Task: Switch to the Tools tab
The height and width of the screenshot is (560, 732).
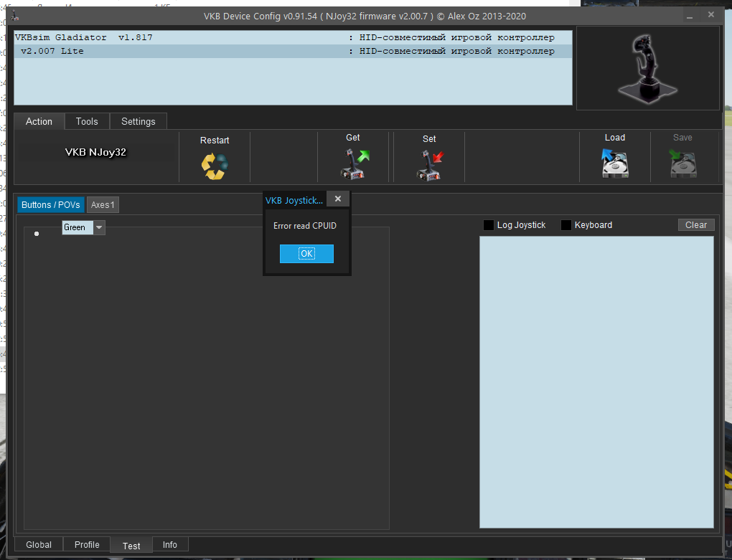Action: click(87, 121)
